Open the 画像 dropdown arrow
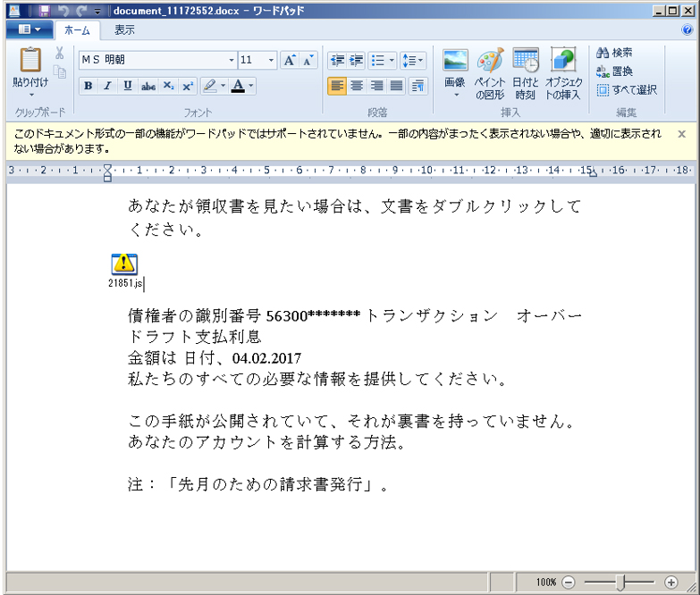The width and height of the screenshot is (700, 595). [456, 95]
